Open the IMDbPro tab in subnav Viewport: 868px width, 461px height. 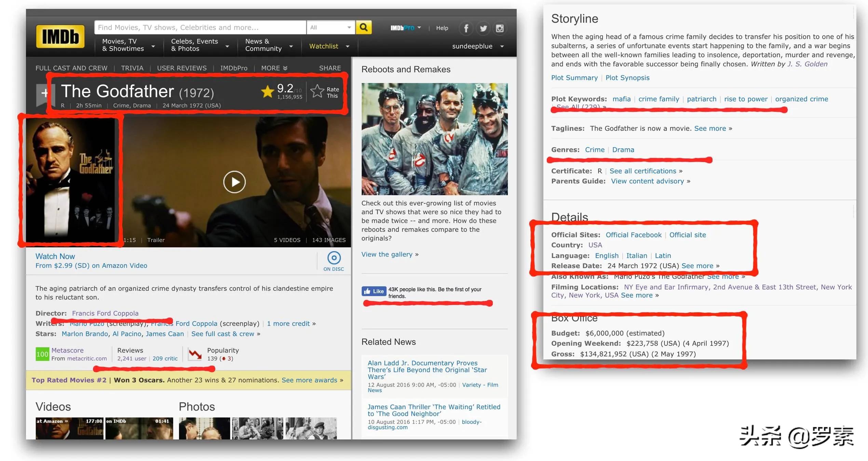pyautogui.click(x=234, y=68)
